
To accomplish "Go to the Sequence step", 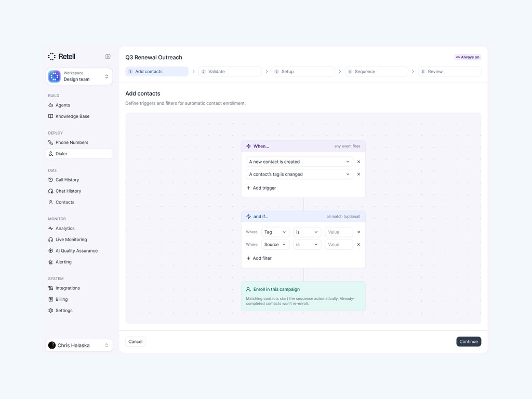I will (x=376, y=72).
